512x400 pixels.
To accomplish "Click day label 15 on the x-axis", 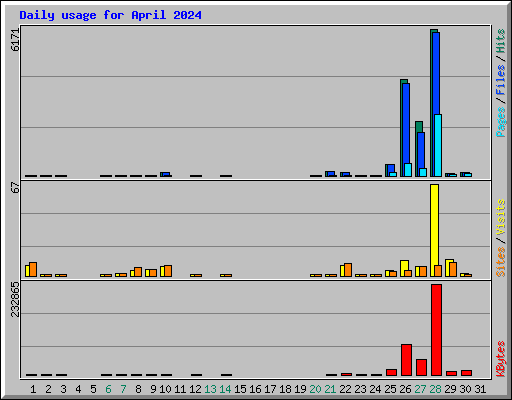I will [240, 389].
